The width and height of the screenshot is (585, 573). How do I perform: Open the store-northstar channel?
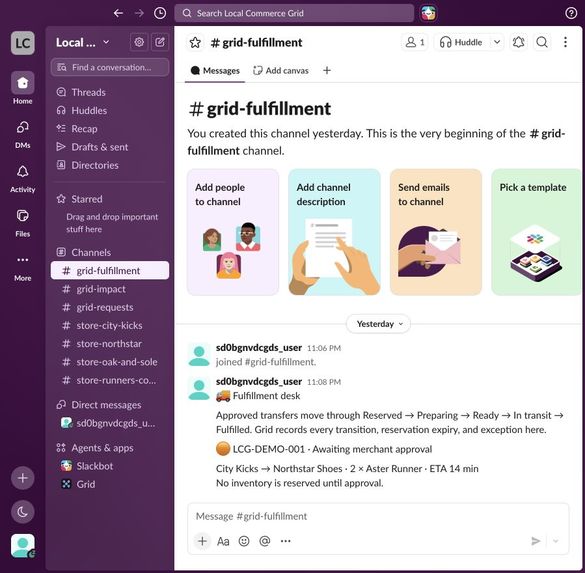click(110, 344)
